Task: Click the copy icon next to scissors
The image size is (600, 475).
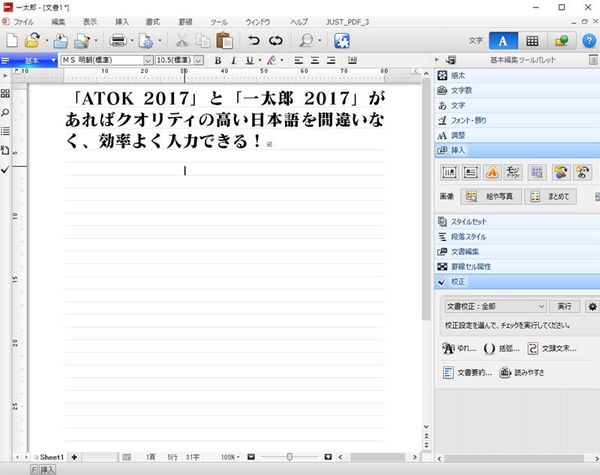Action: coord(203,41)
